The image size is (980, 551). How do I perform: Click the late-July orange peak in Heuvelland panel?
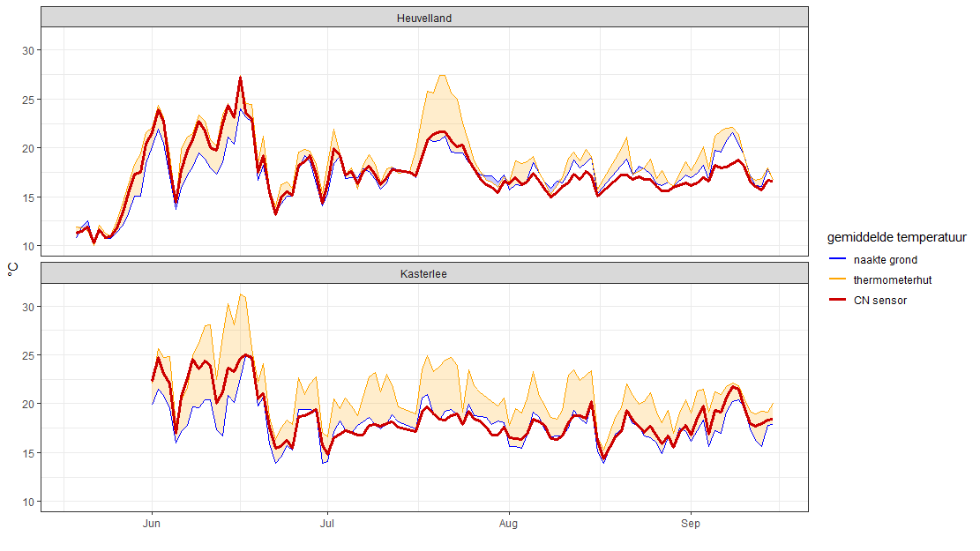pyautogui.click(x=442, y=76)
